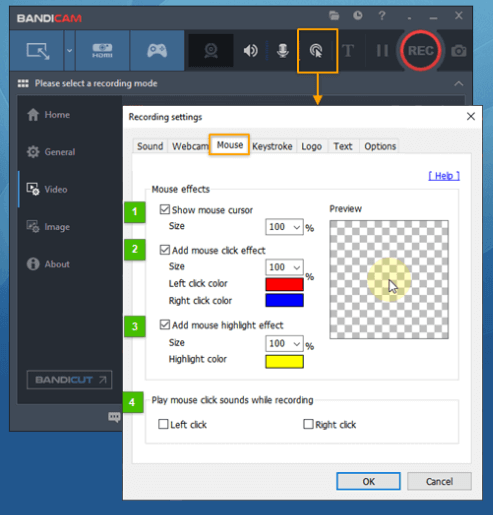Switch to the Options tab

(380, 146)
